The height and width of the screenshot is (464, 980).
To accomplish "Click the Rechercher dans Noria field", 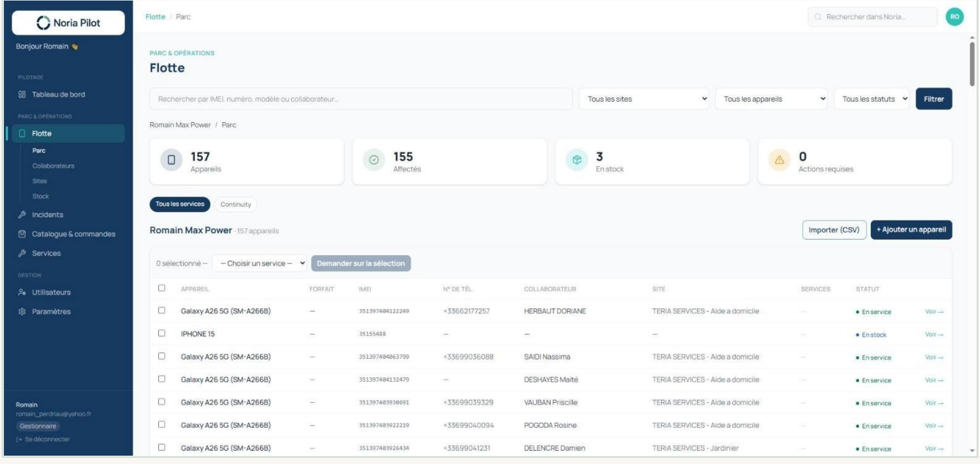I will (872, 17).
